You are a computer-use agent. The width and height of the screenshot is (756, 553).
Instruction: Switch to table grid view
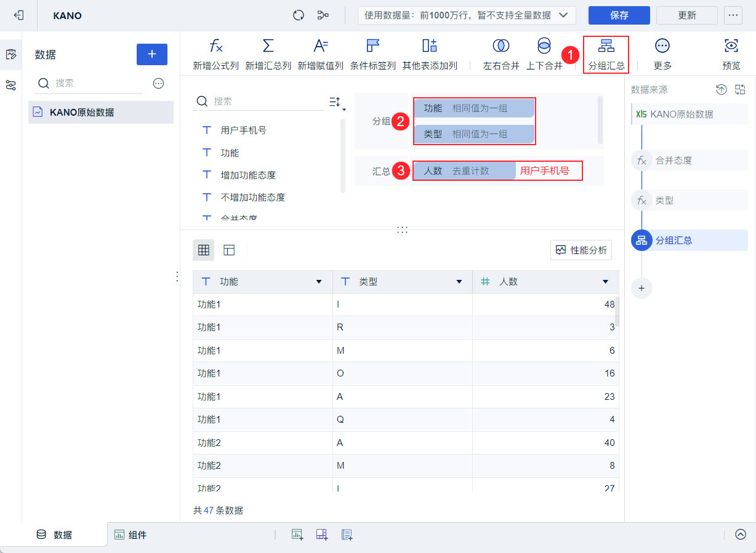pyautogui.click(x=204, y=250)
